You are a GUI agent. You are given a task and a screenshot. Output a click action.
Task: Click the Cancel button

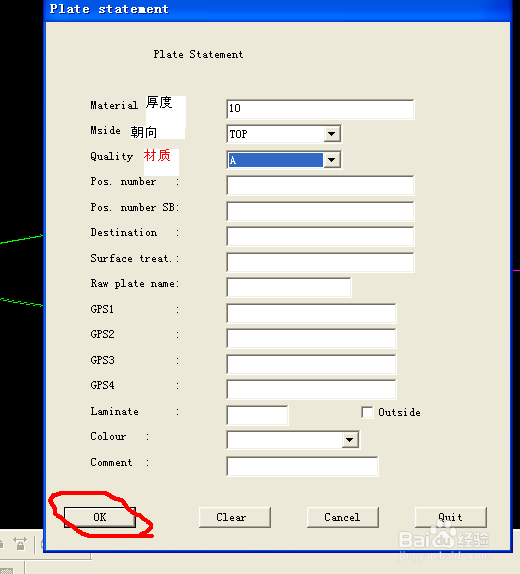(x=342, y=517)
